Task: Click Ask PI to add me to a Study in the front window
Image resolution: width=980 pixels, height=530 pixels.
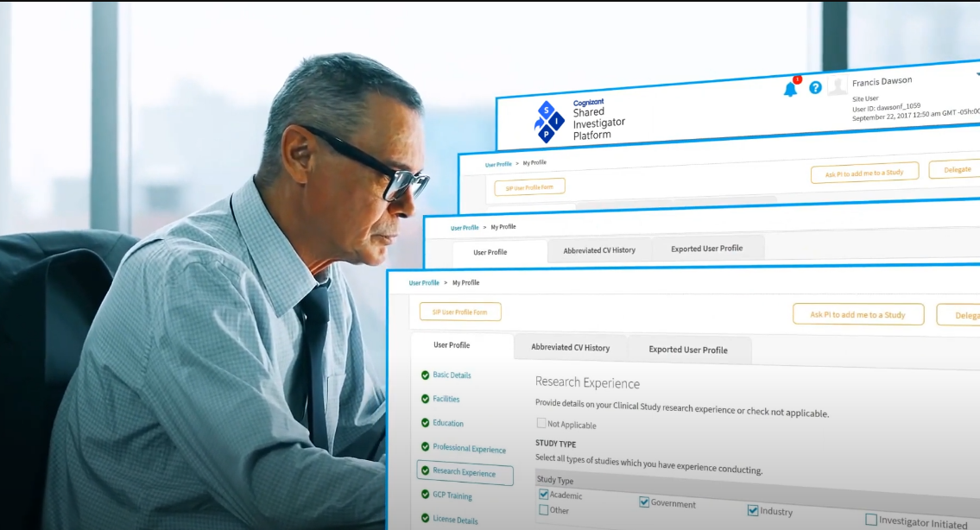Action: (x=858, y=314)
